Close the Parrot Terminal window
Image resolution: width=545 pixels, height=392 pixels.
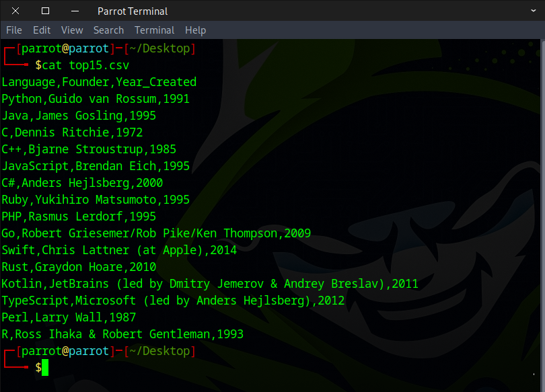tap(15, 11)
